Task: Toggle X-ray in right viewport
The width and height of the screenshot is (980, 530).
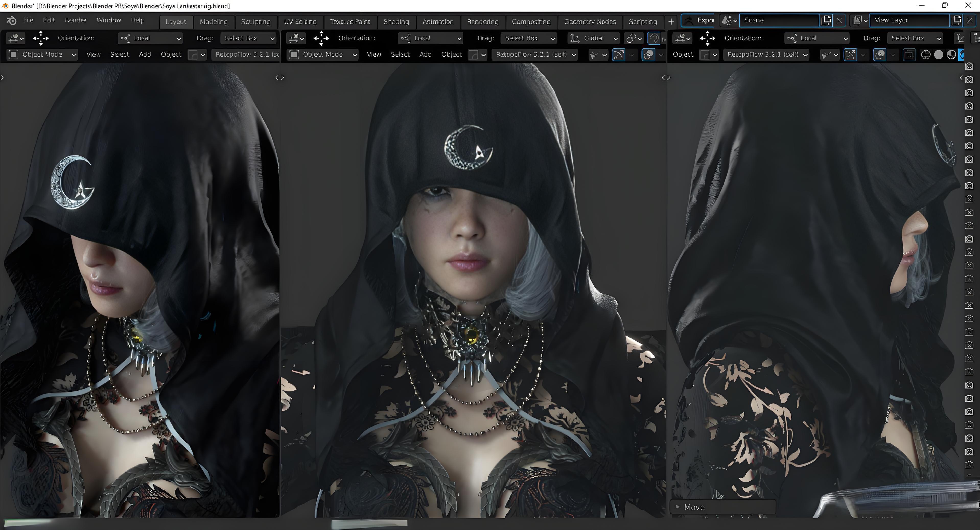Action: pyautogui.click(x=909, y=55)
